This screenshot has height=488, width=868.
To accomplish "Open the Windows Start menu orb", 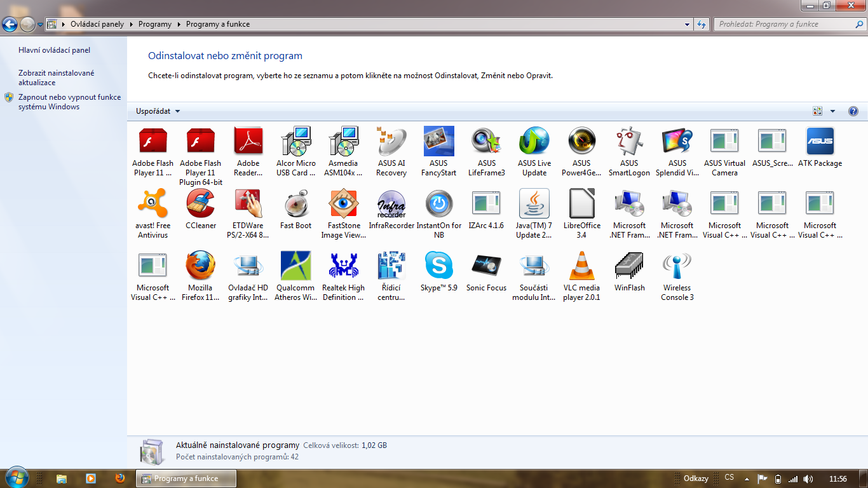I will pos(17,478).
